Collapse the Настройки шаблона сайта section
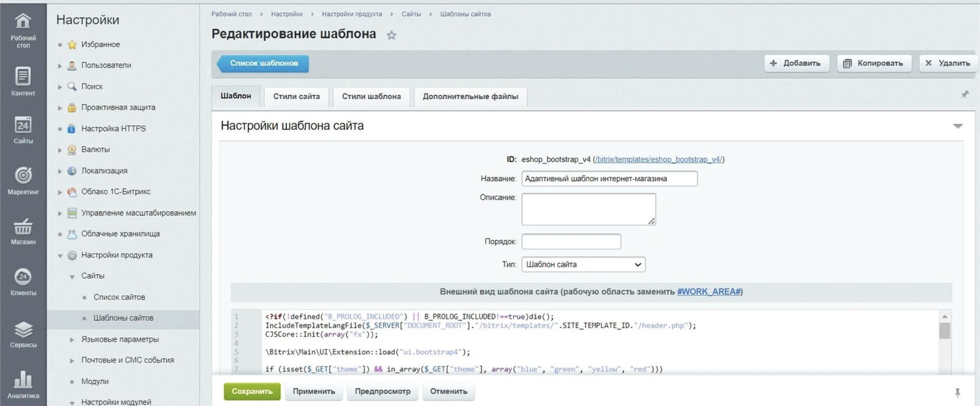Screen dimensions: 980x406 [x=957, y=126]
